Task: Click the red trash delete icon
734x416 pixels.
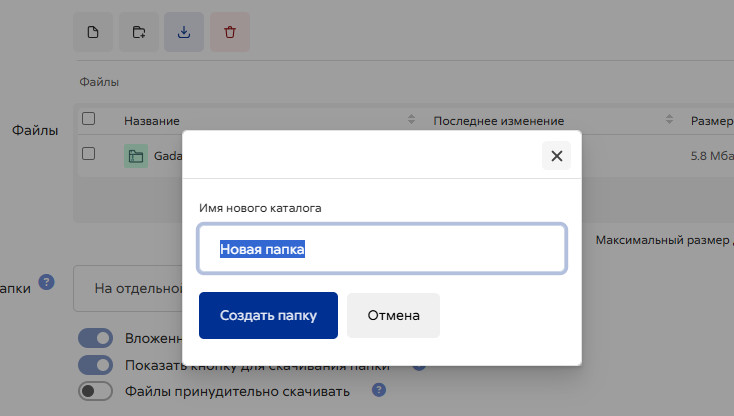Action: coord(230,32)
